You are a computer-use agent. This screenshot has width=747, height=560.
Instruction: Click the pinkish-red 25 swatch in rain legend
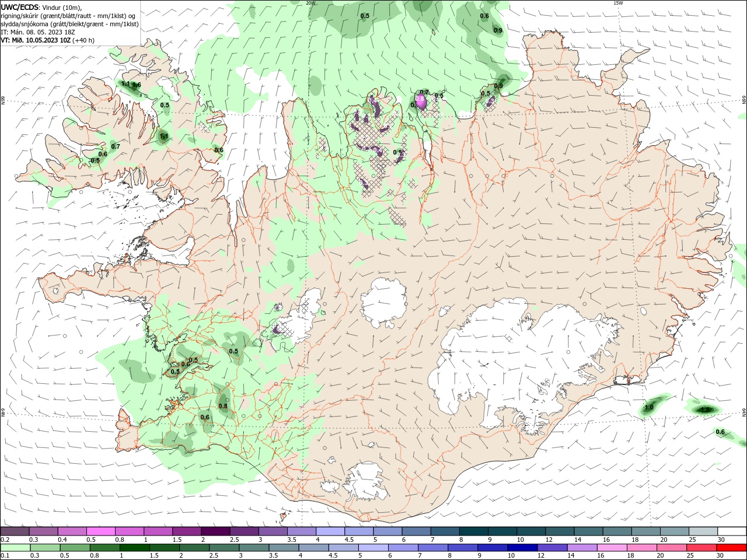[x=702, y=548]
